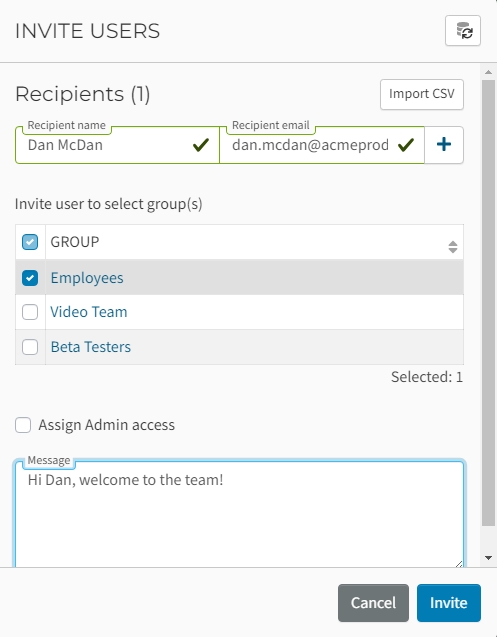
Task: Enable Assign Admin access checkbox
Action: click(x=23, y=425)
